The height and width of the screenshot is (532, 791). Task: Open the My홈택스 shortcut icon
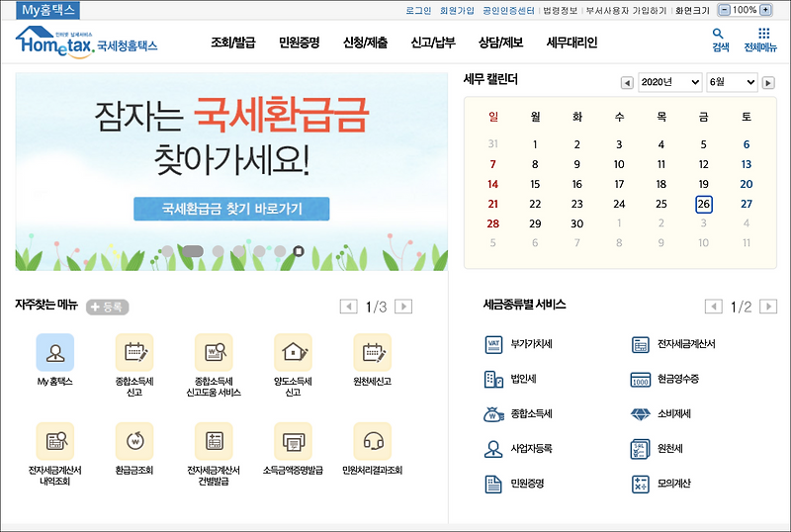[55, 352]
